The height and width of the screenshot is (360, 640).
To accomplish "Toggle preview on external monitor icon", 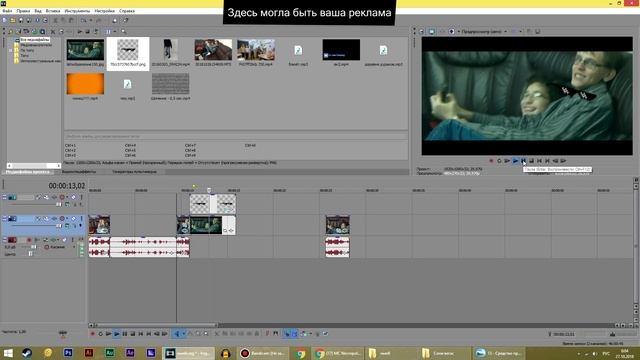I will click(x=431, y=31).
